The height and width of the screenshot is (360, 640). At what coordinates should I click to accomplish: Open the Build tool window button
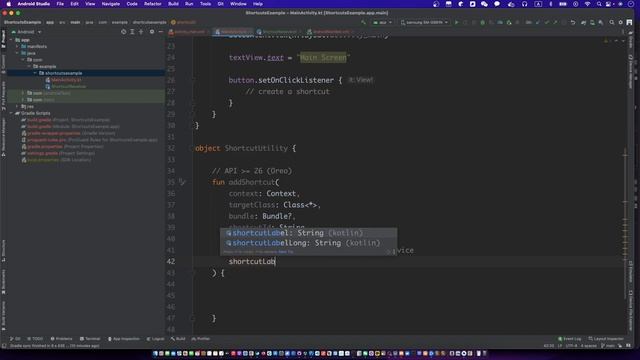click(178, 339)
